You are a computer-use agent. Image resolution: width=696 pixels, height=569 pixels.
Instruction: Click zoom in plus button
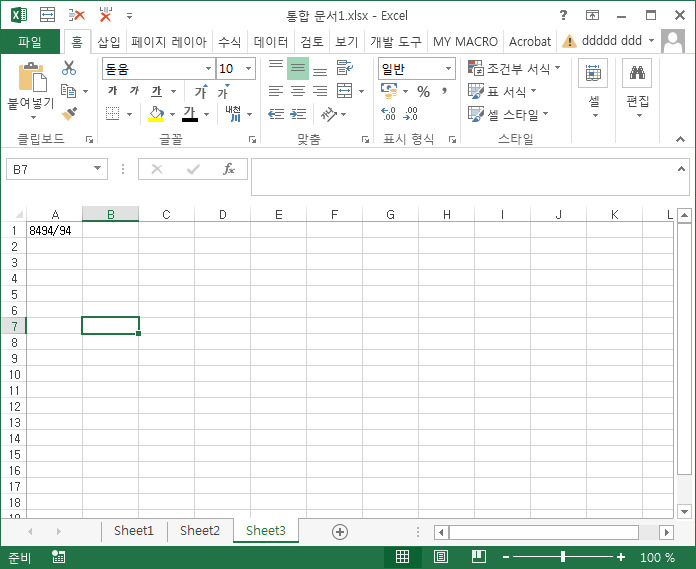tap(621, 557)
